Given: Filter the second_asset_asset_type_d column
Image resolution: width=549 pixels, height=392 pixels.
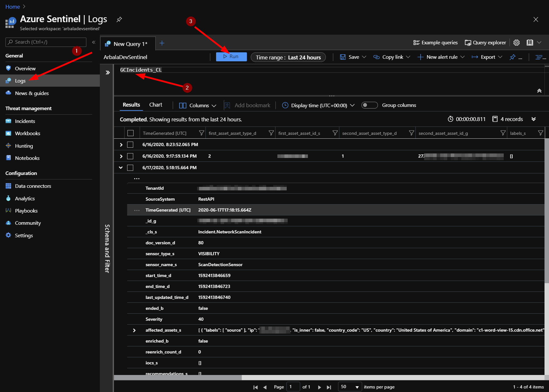Looking at the screenshot, I should click(412, 133).
